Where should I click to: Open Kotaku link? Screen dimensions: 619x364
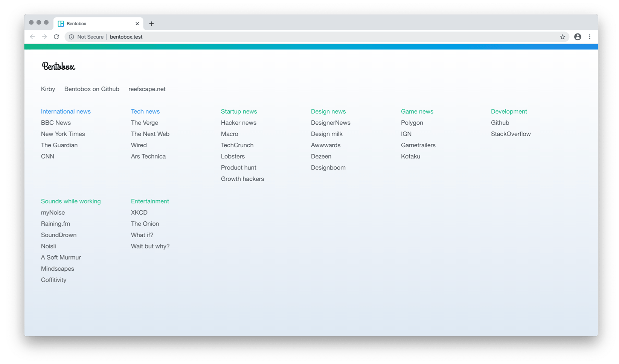tap(410, 157)
